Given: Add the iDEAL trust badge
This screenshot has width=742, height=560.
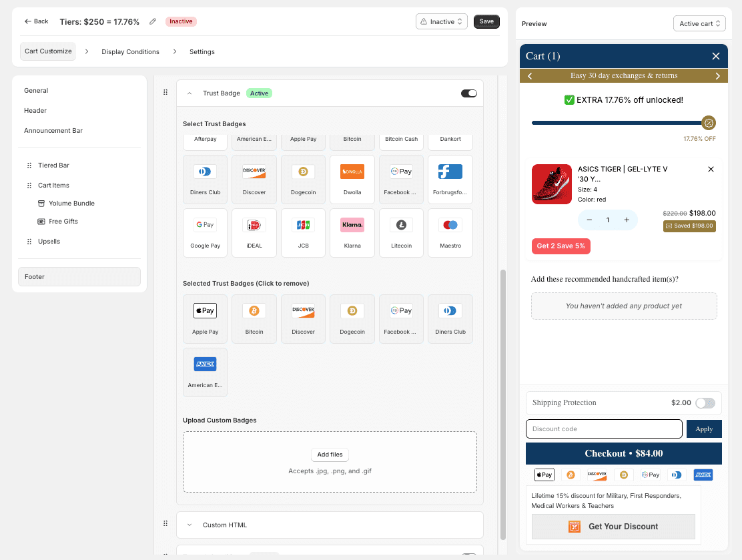Looking at the screenshot, I should pos(254,233).
